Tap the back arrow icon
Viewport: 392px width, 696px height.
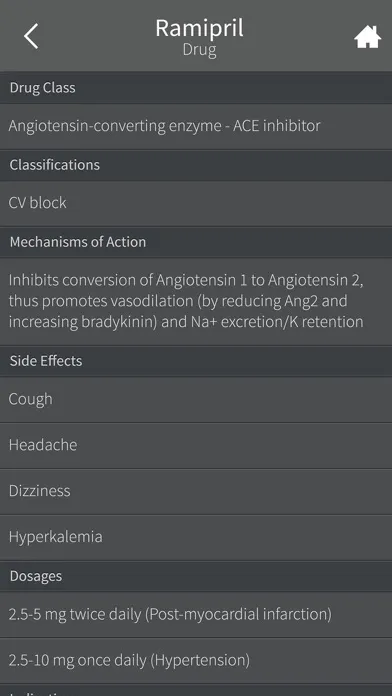[x=31, y=36]
